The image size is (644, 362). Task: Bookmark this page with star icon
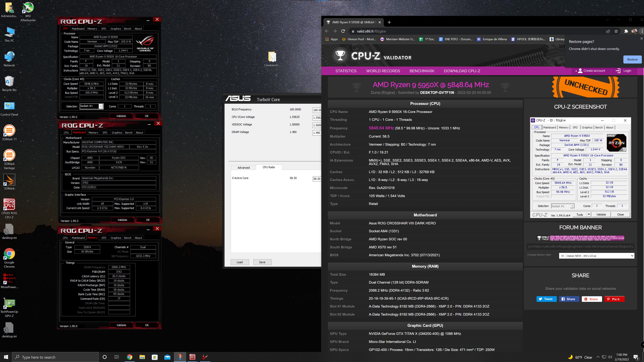(616, 31)
